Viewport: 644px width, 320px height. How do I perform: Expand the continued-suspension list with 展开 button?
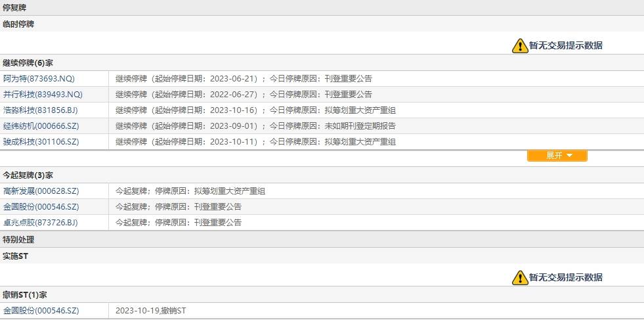click(557, 156)
